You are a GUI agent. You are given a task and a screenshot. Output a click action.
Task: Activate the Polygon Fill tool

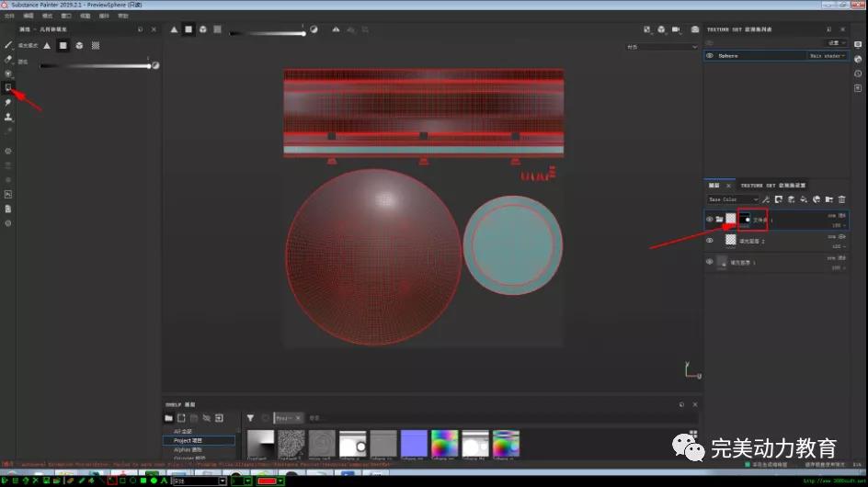[8, 88]
